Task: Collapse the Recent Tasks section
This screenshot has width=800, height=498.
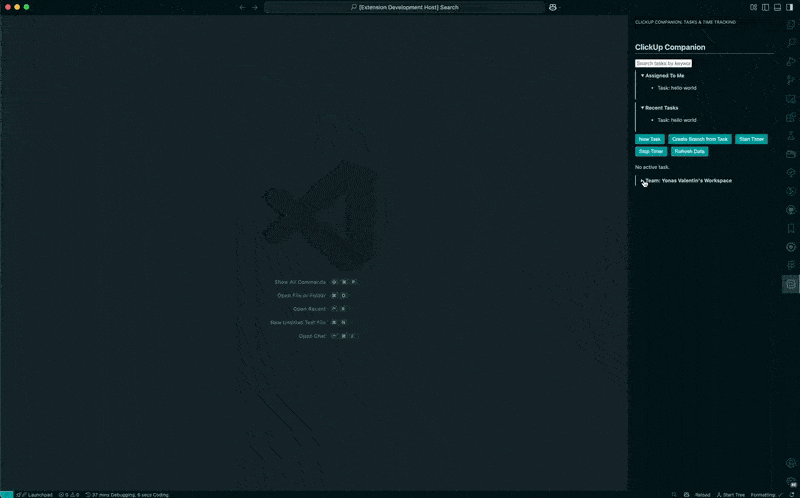Action: click(x=659, y=108)
